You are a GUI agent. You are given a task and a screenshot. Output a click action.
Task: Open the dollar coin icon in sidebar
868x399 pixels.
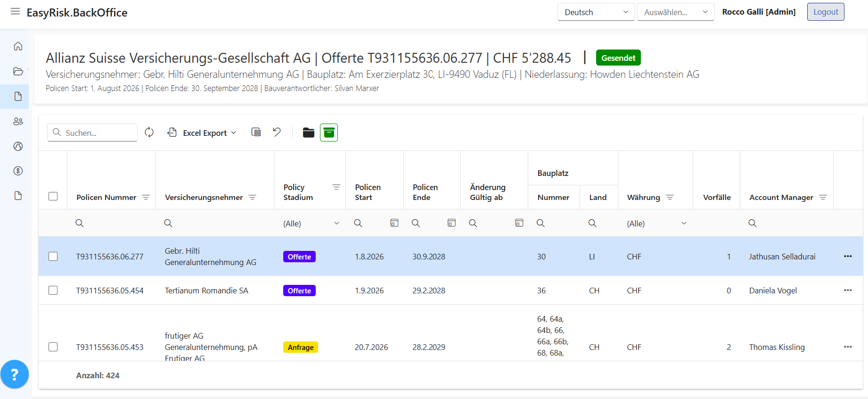pyautogui.click(x=18, y=171)
